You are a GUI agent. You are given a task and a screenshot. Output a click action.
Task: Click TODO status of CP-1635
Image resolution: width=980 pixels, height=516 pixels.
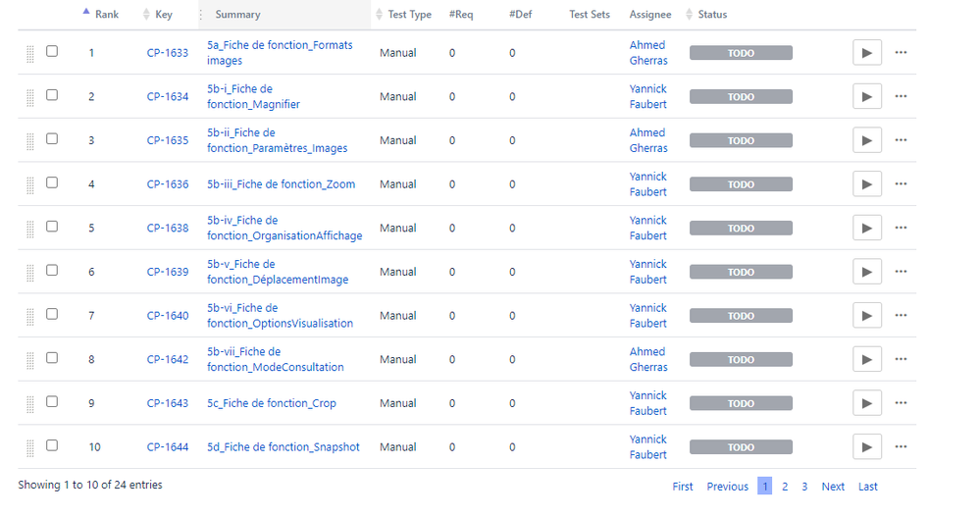pos(741,140)
